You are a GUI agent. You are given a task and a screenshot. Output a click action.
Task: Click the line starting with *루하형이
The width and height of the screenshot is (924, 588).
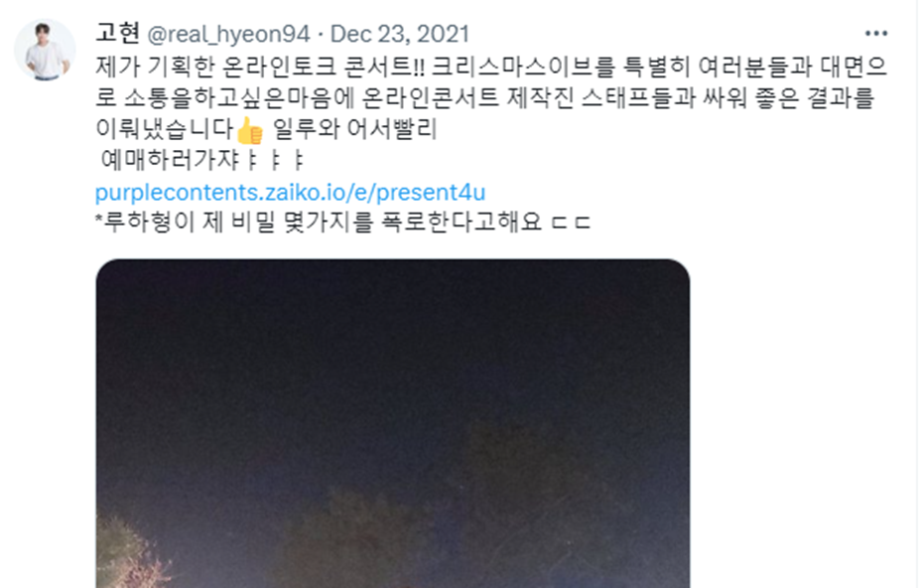click(x=343, y=222)
